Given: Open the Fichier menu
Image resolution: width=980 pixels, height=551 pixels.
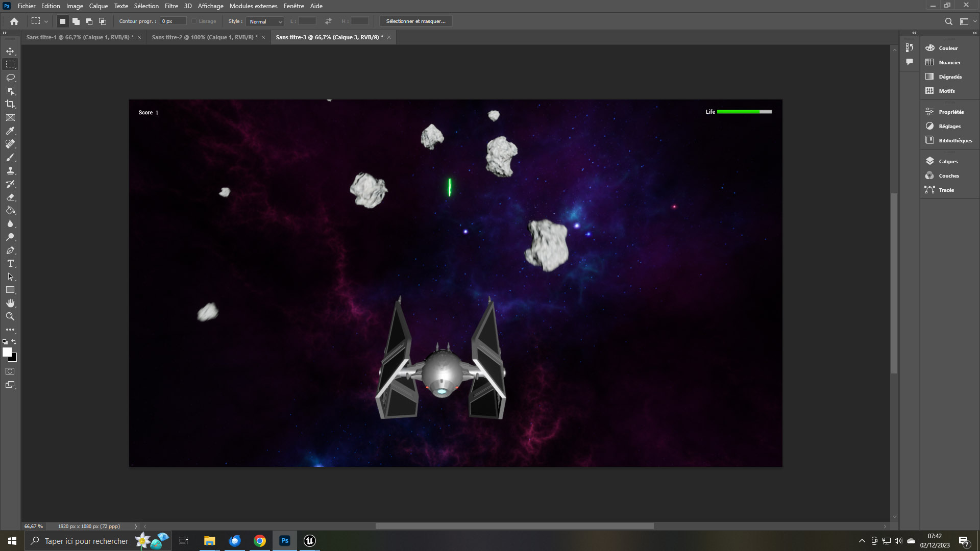Looking at the screenshot, I should coord(27,6).
